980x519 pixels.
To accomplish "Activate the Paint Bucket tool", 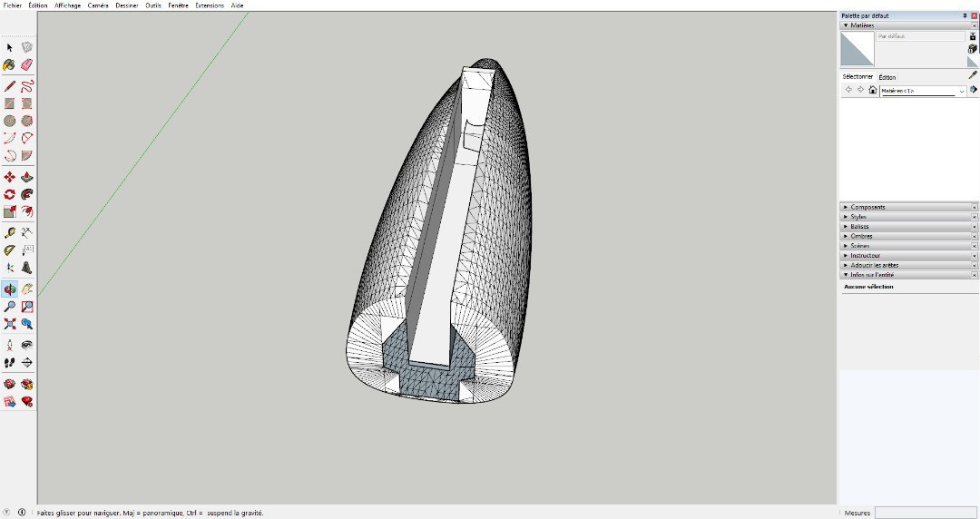I will [x=10, y=64].
